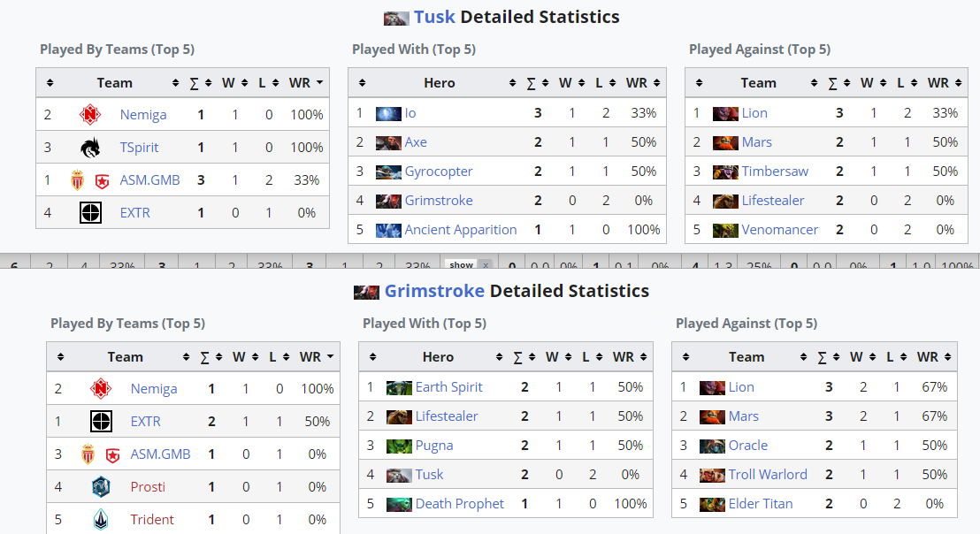Click the Team Spirit dragon logo
Image resolution: width=980 pixels, height=534 pixels.
click(90, 148)
